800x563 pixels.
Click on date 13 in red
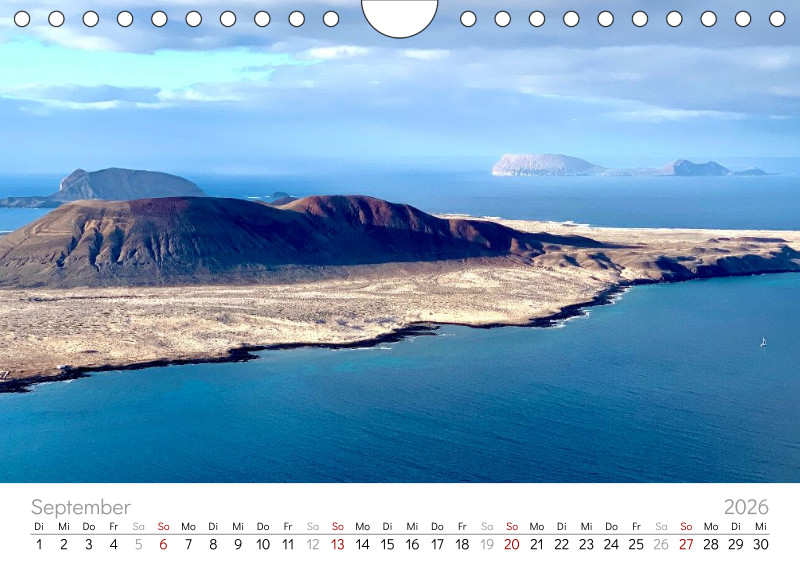(x=337, y=545)
